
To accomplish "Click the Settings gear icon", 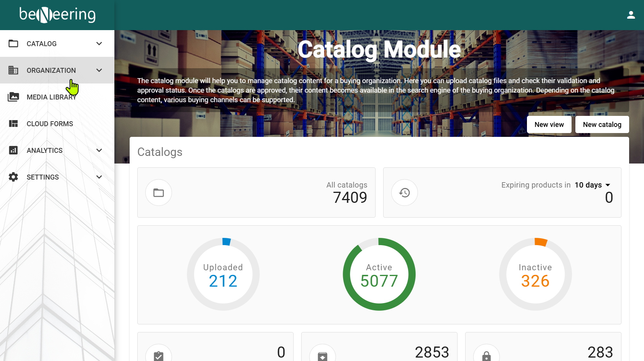I will [x=13, y=177].
